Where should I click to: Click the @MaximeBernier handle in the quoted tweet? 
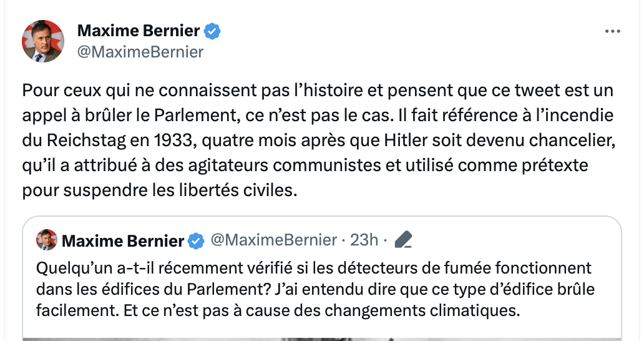[274, 240]
